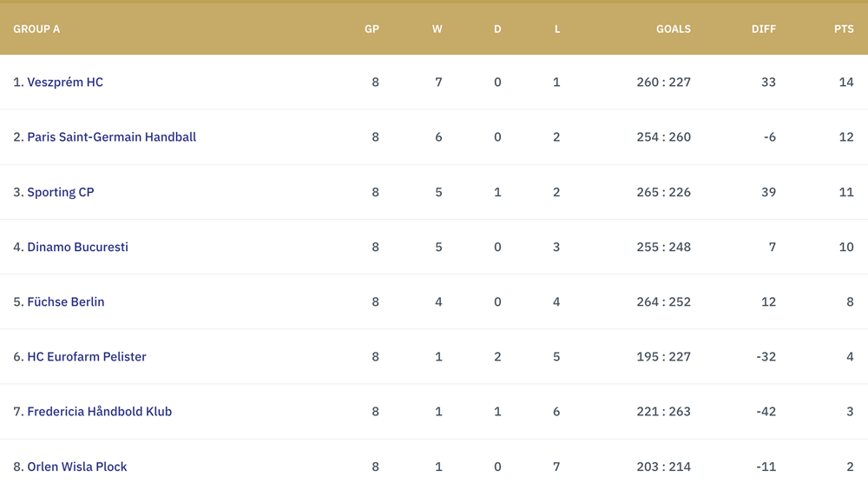The width and height of the screenshot is (868, 490).
Task: Click the GROUP A column header
Action: [x=36, y=29]
